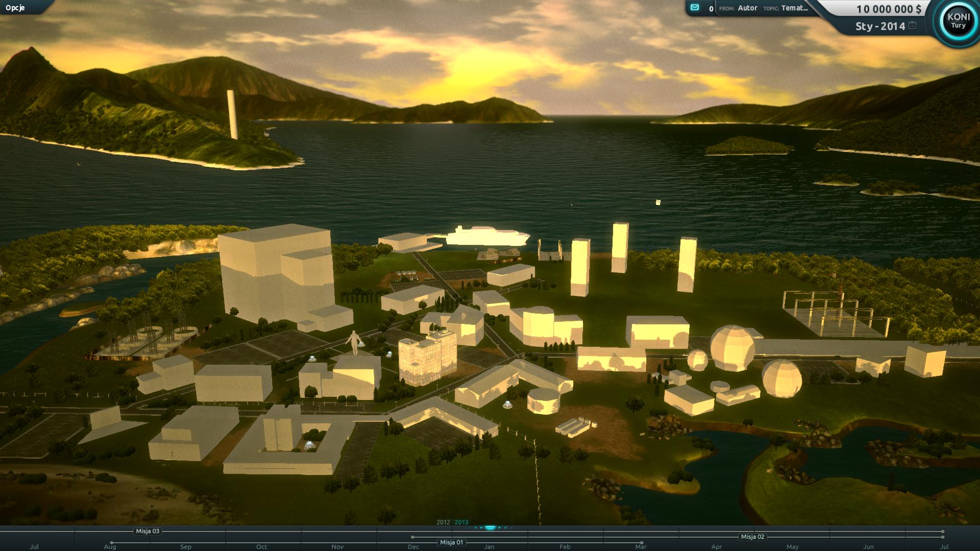Click the 2012 year label on timeline
The height and width of the screenshot is (551, 980).
(443, 522)
